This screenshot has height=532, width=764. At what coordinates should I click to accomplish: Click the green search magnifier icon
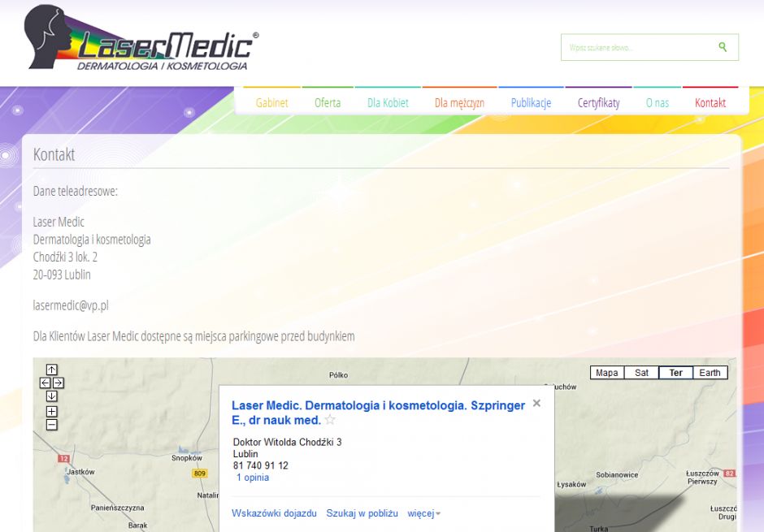723,47
